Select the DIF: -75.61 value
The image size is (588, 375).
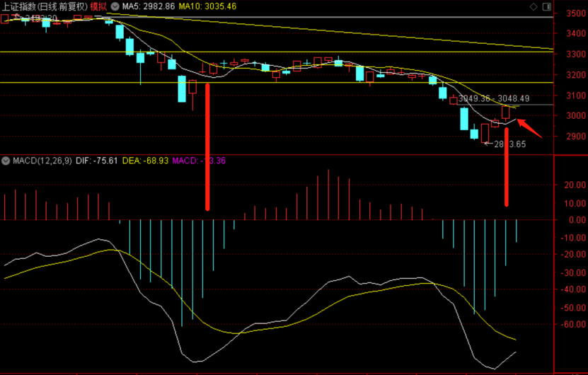pos(97,161)
